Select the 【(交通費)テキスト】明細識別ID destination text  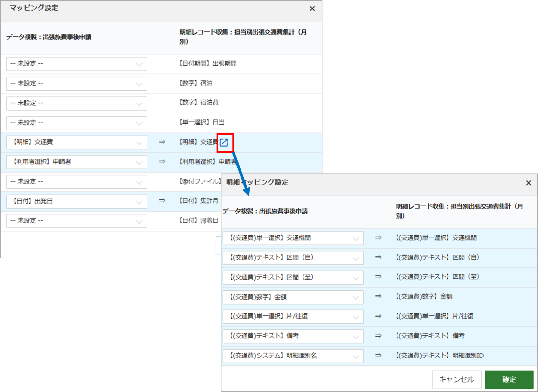(x=440, y=356)
